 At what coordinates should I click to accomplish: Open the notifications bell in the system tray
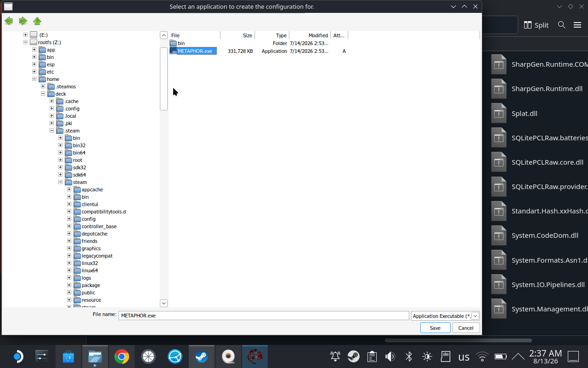(335, 356)
